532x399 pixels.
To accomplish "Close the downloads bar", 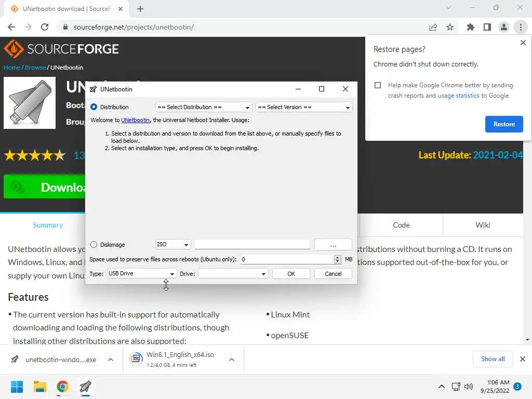I will tap(523, 359).
